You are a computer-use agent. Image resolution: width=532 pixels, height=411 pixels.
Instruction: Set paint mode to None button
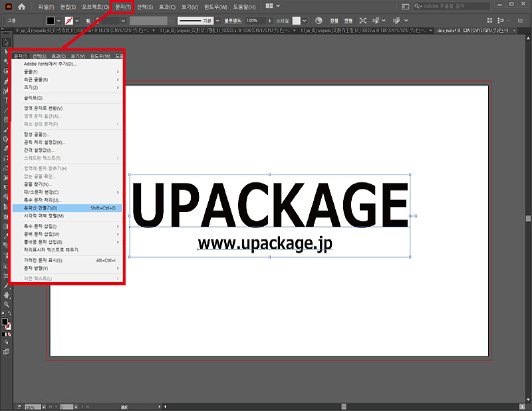(x=9, y=335)
